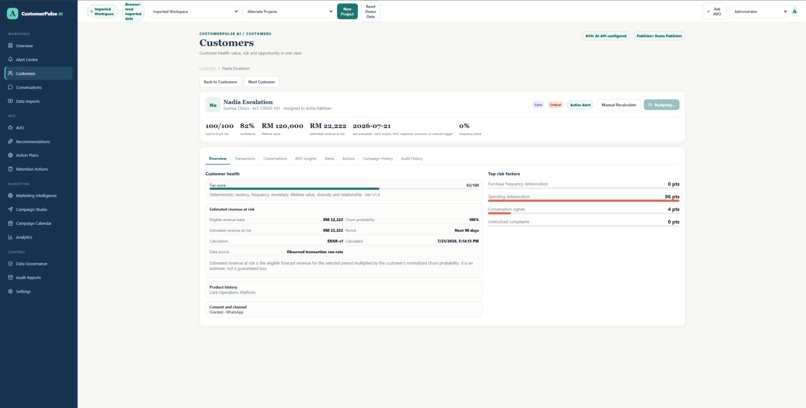Click Back to Customers button
806x408 pixels.
pos(221,82)
